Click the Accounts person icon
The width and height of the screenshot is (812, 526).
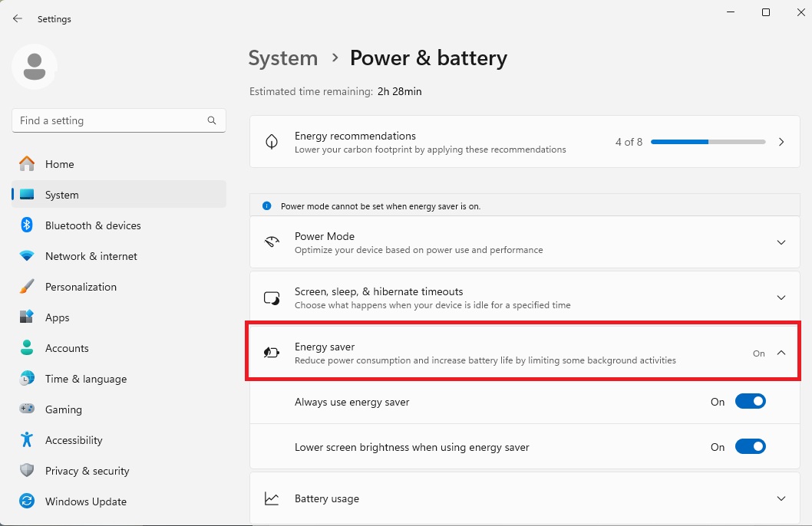pyautogui.click(x=27, y=347)
